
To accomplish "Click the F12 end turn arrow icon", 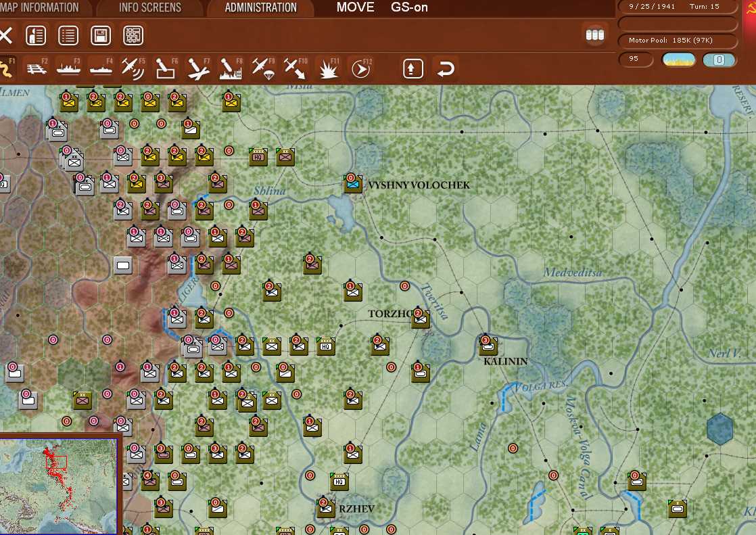I will (361, 68).
